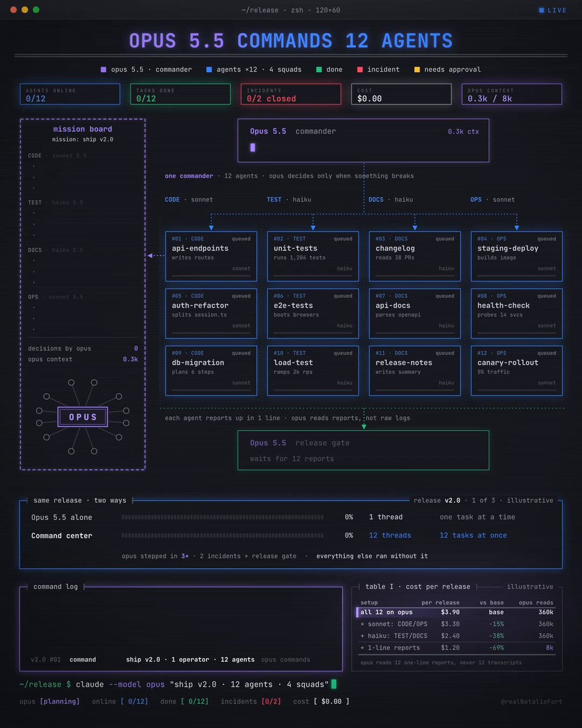
Task: Click the '+ sonnet: CODE/OPS' table row
Action: coord(456,624)
